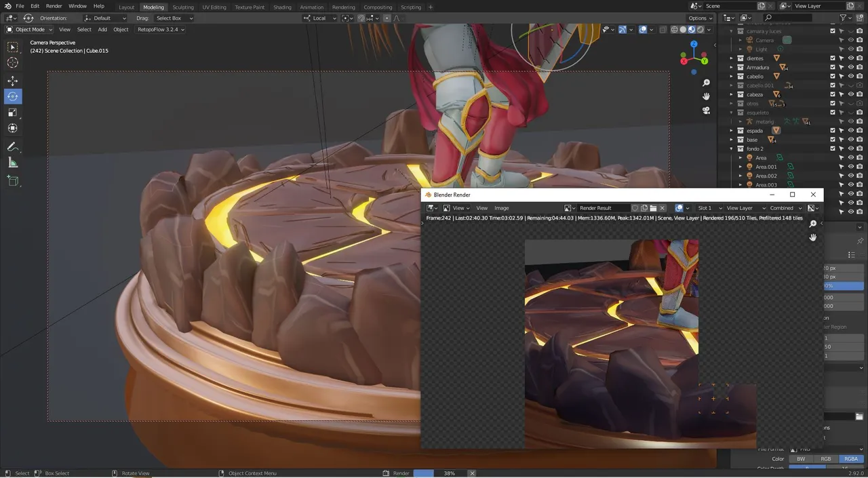Switch to the Sculpting workspace tab
868x478 pixels.
[x=182, y=7]
